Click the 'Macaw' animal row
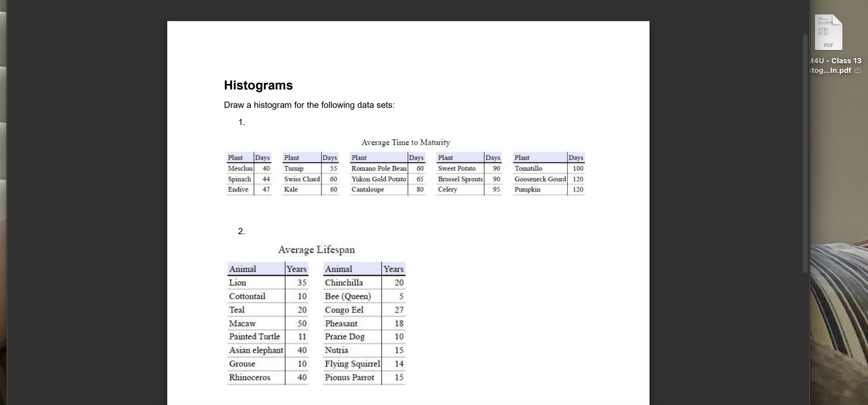868x405 pixels. [x=268, y=323]
